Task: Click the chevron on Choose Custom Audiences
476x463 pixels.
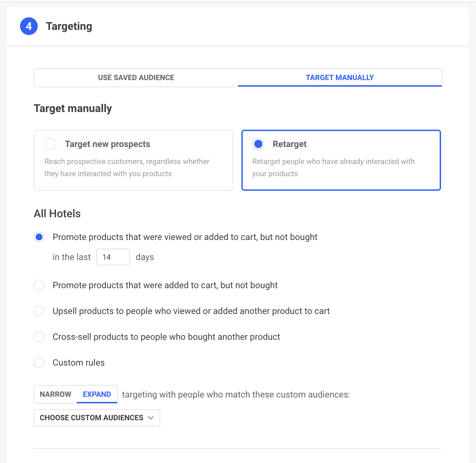Action: click(x=151, y=418)
